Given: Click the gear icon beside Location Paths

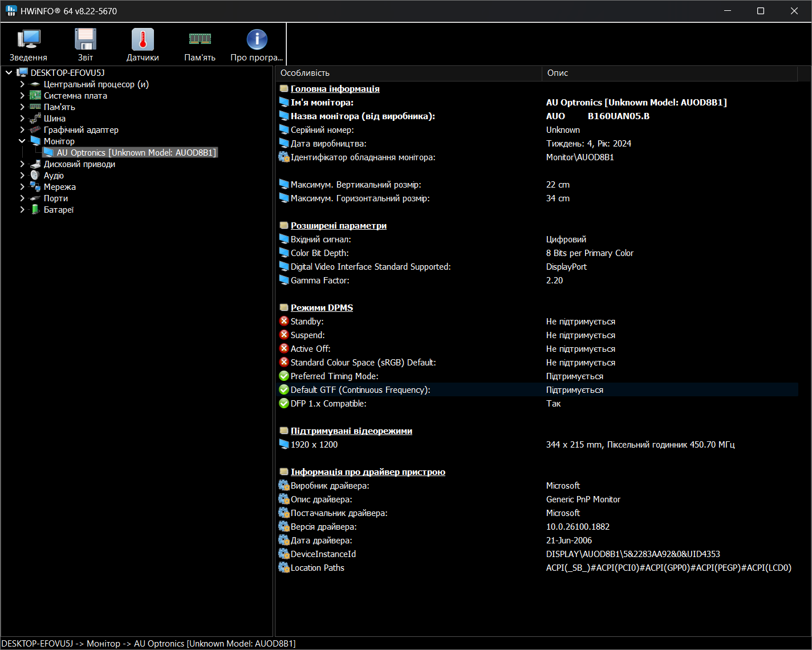Looking at the screenshot, I should click(284, 567).
